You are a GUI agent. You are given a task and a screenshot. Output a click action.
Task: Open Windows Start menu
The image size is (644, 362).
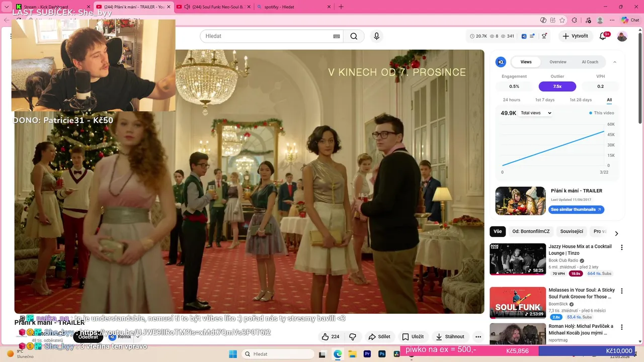coord(233,354)
